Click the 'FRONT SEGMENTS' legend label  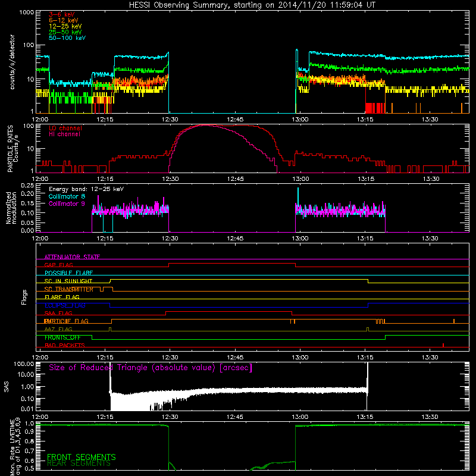82,457
